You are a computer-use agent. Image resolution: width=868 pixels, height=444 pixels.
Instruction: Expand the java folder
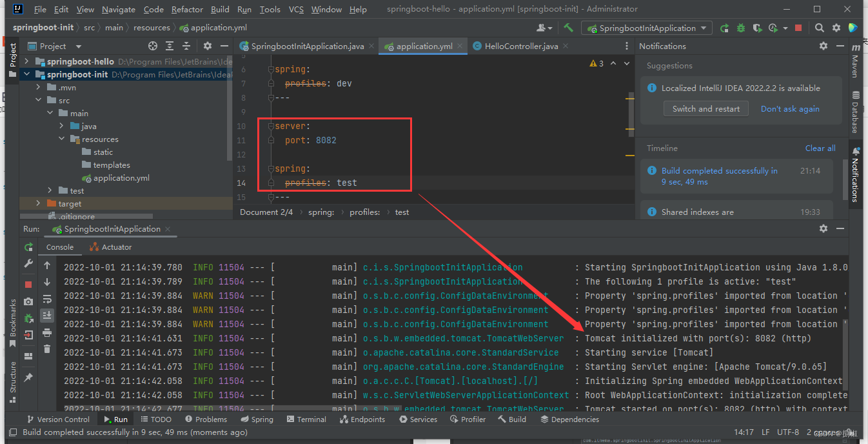[x=61, y=126]
